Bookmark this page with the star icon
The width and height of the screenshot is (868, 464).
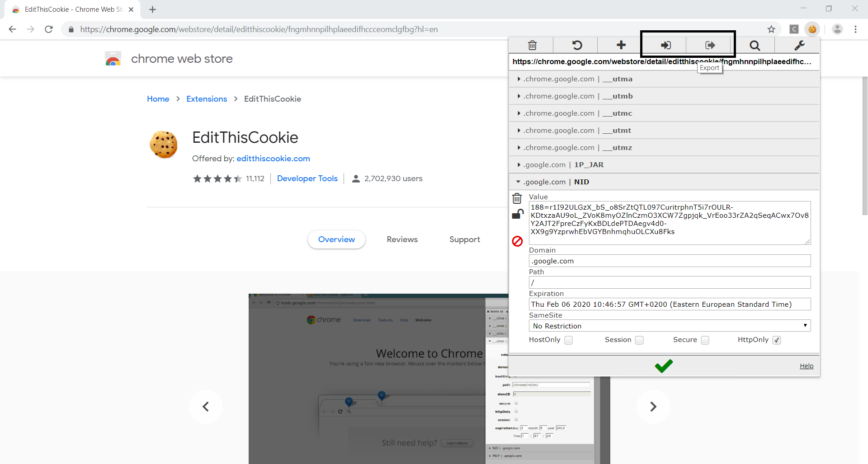pyautogui.click(x=771, y=29)
